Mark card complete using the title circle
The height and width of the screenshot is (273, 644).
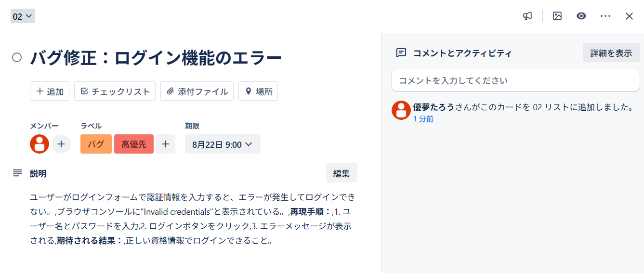point(17,58)
